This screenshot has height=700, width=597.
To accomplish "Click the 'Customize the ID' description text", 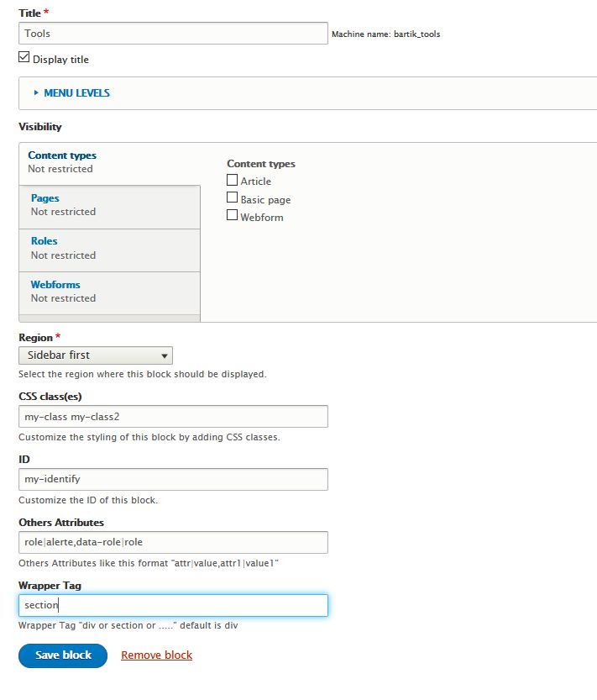I will coord(88,500).
